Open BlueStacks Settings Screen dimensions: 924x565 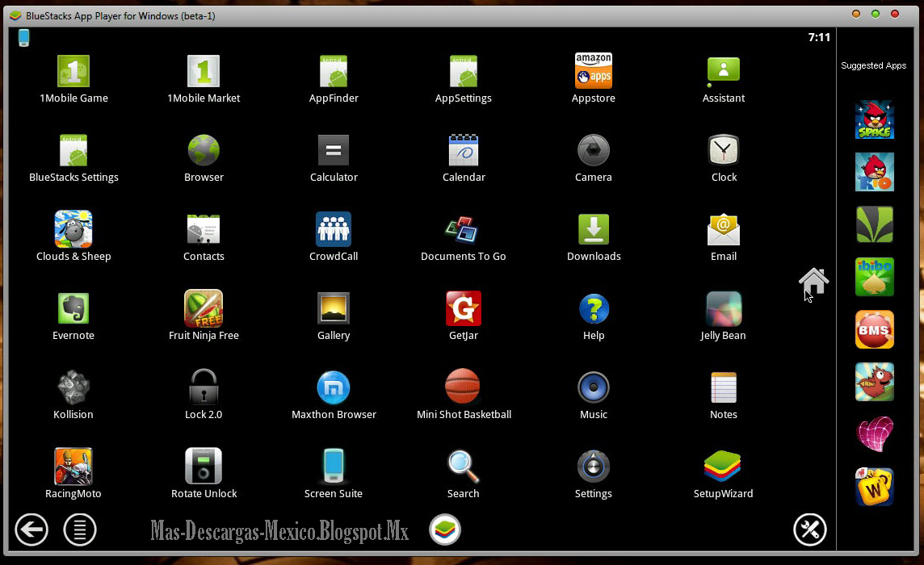(x=73, y=150)
